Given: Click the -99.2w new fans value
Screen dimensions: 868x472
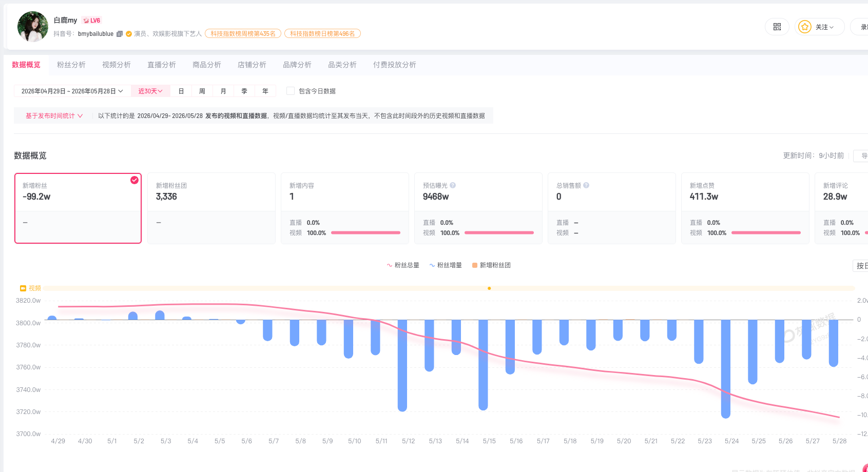Looking at the screenshot, I should click(x=36, y=196).
